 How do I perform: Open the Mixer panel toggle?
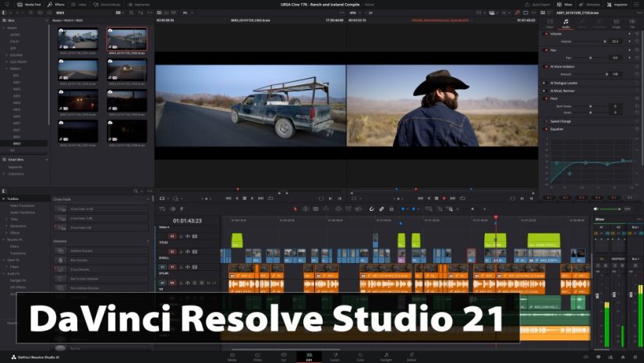tap(564, 5)
